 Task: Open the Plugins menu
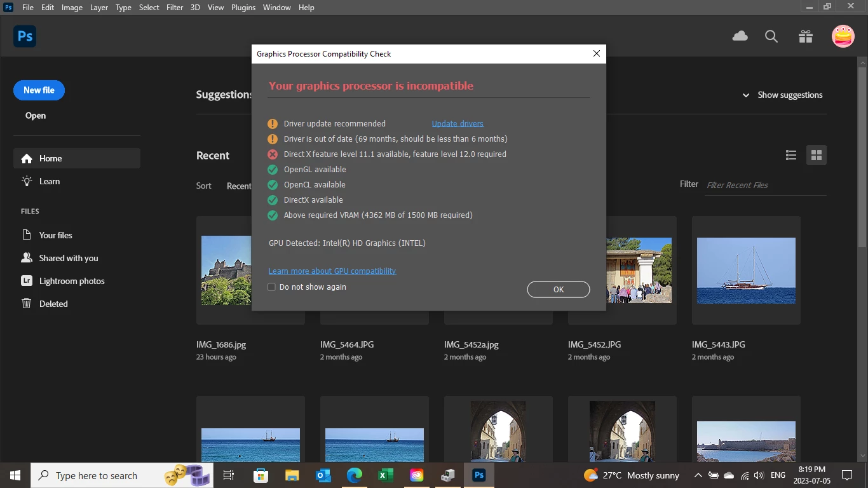pyautogui.click(x=243, y=8)
